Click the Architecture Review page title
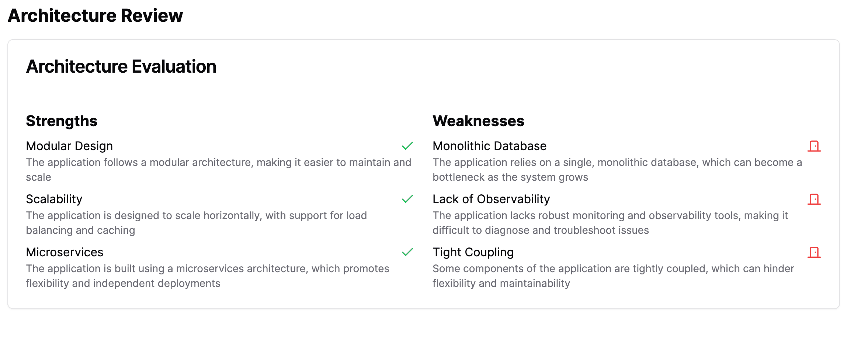Screen dimensions: 868x343 (x=95, y=15)
